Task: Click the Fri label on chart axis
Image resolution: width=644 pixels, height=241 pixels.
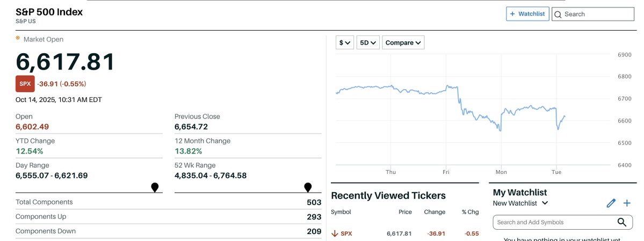Action: click(x=446, y=172)
